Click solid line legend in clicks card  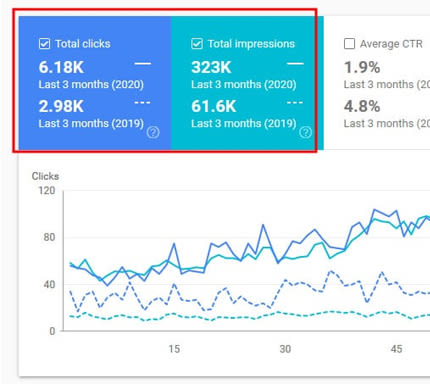(143, 63)
